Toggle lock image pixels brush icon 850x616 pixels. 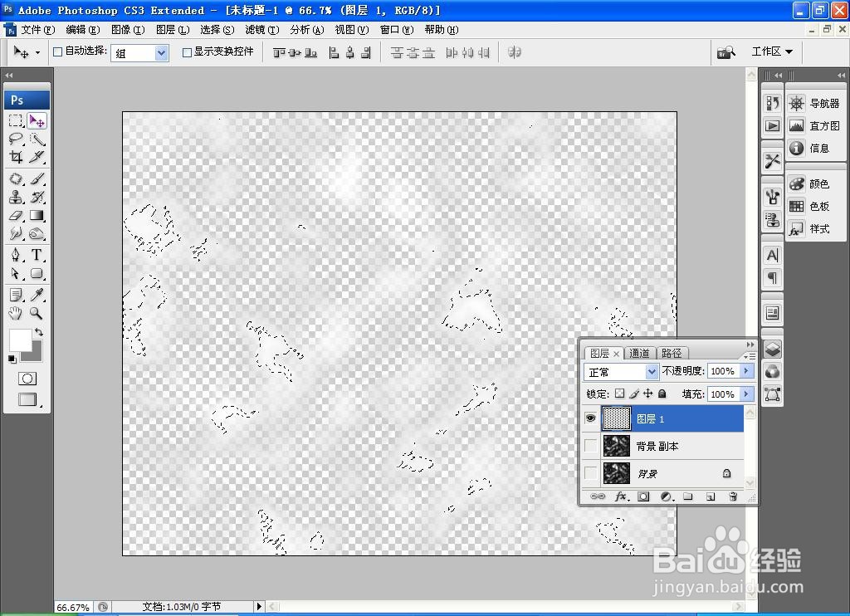pyautogui.click(x=634, y=394)
